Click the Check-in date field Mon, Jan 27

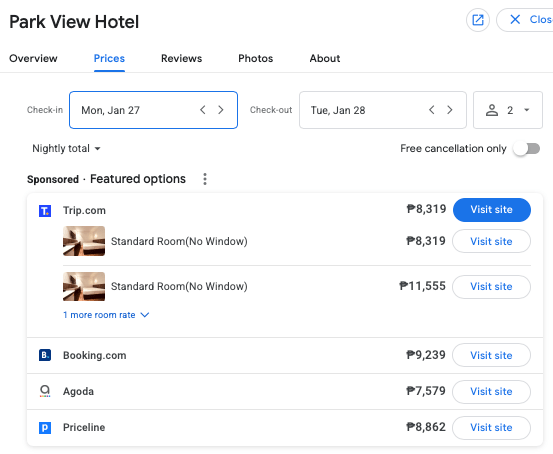[153, 110]
